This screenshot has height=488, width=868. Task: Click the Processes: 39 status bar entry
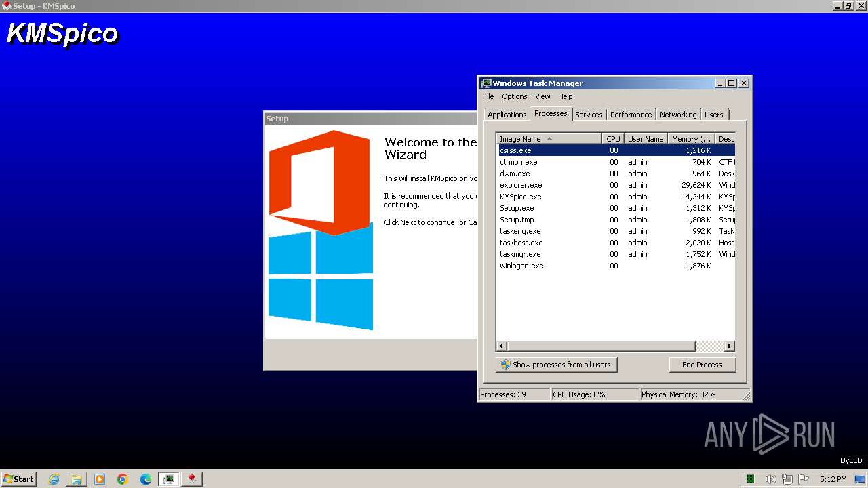coord(514,394)
